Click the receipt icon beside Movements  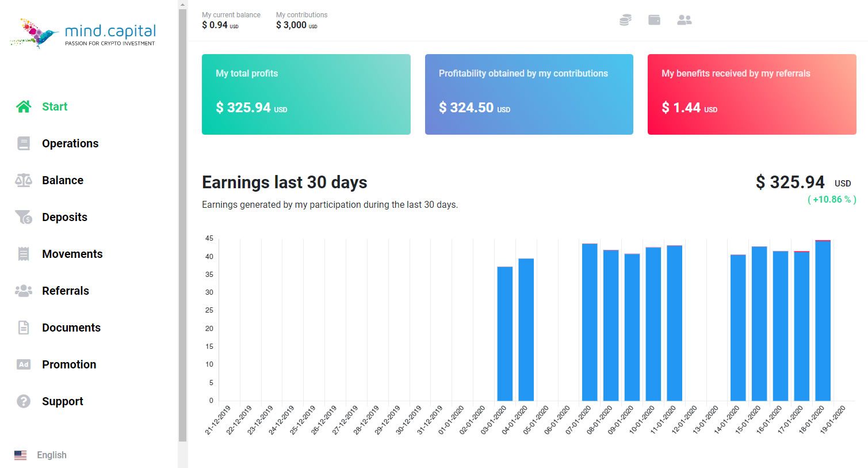[x=24, y=254]
